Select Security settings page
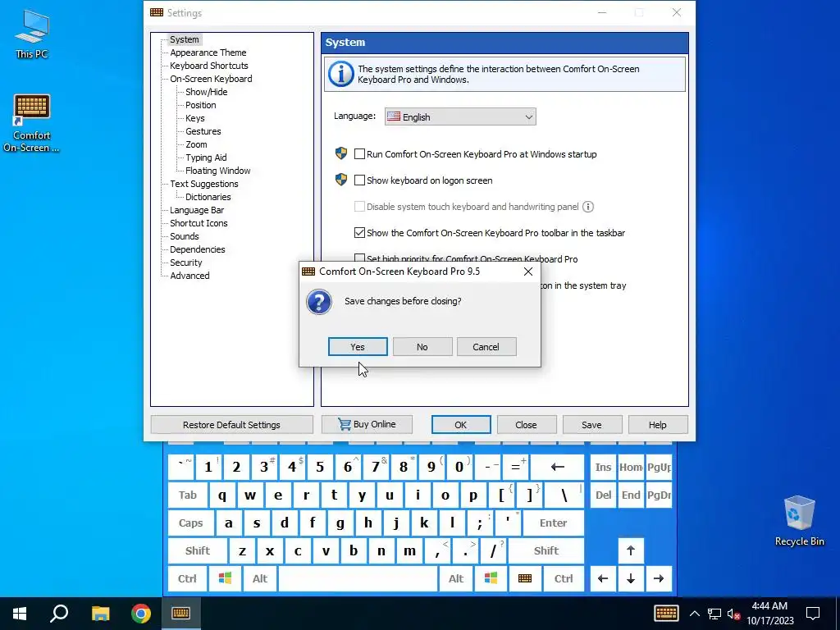Screen dimensions: 840x630 point(186,262)
